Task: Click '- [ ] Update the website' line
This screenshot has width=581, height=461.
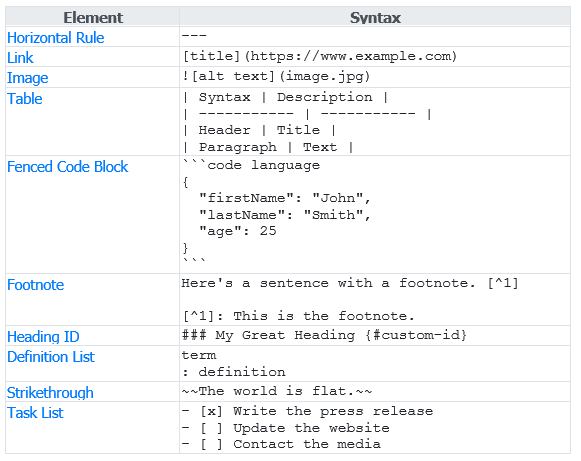Action: [286, 428]
